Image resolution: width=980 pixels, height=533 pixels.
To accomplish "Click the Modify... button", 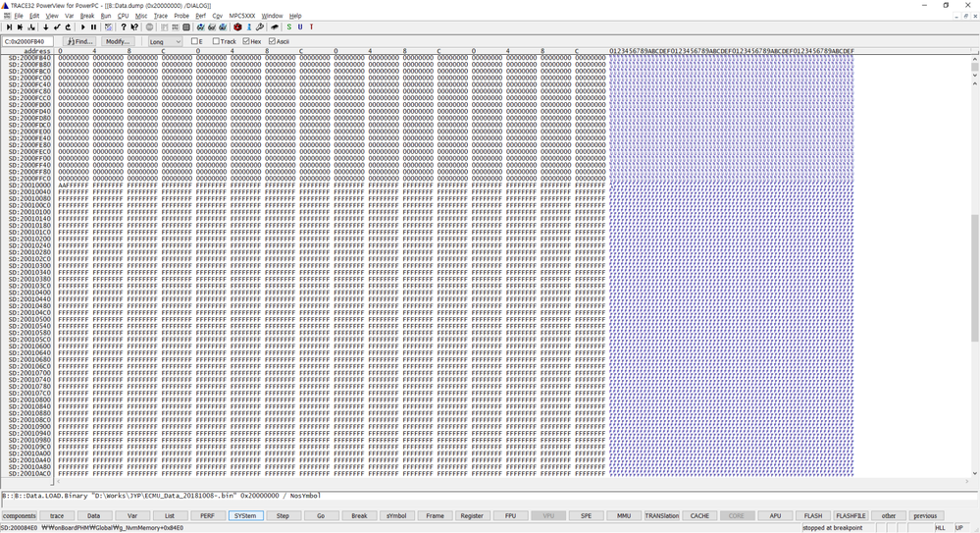I will (118, 41).
